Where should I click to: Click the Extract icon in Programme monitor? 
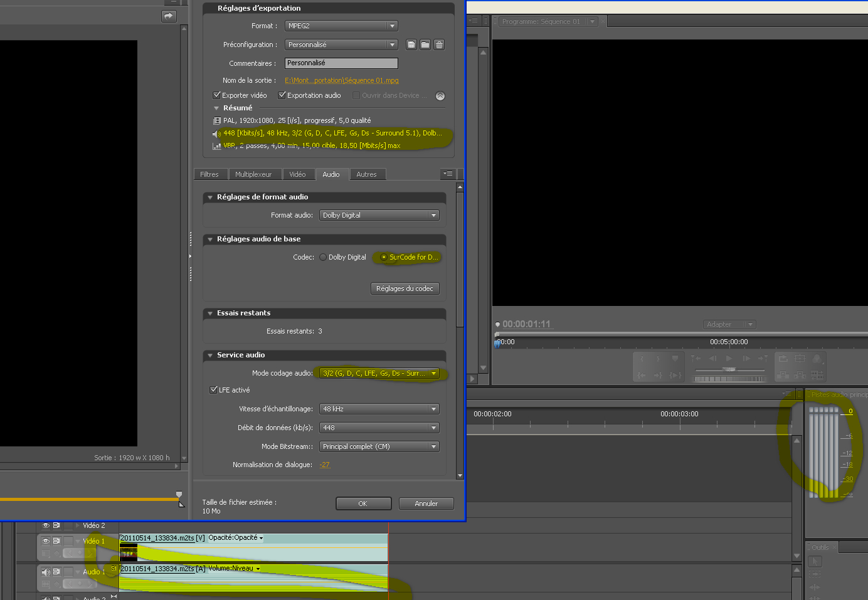click(x=800, y=375)
